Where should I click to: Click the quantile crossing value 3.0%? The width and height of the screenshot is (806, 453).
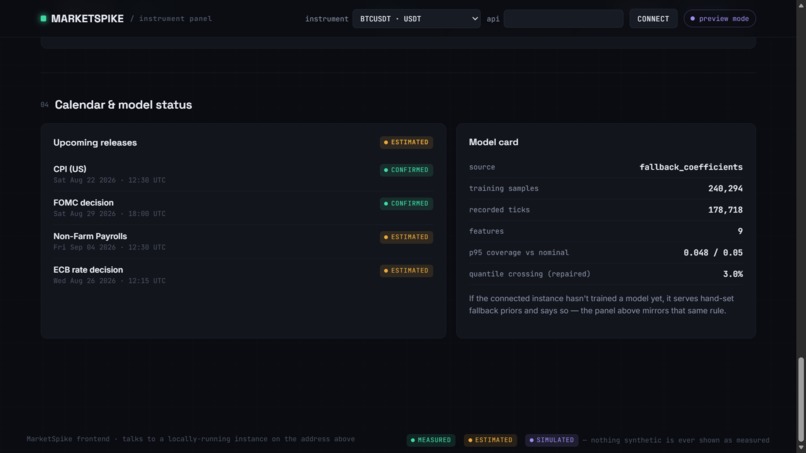coord(732,274)
